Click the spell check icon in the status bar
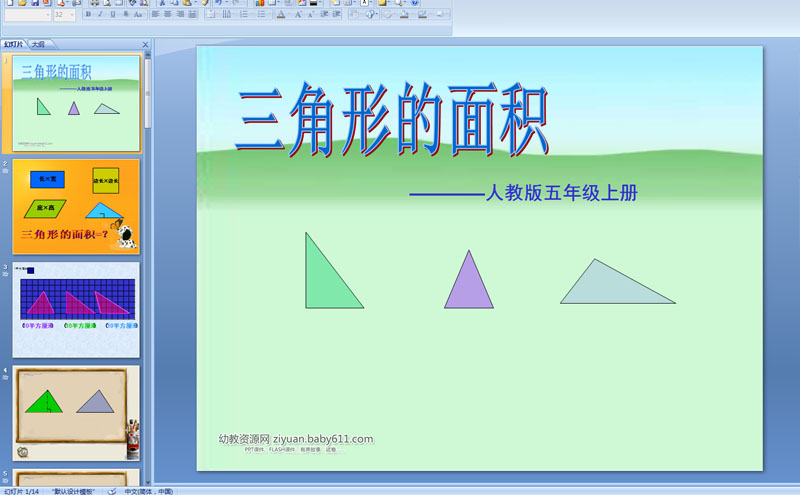 pos(112,491)
